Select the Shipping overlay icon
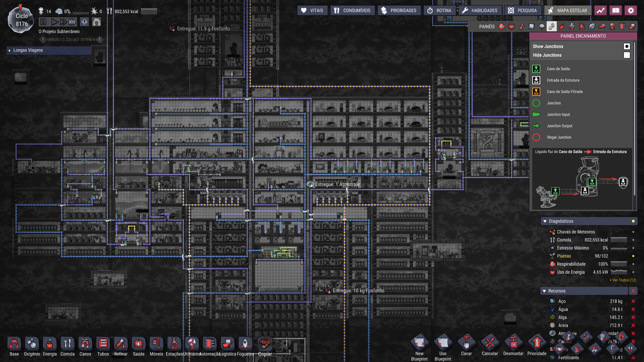644x362 pixels. point(632,26)
